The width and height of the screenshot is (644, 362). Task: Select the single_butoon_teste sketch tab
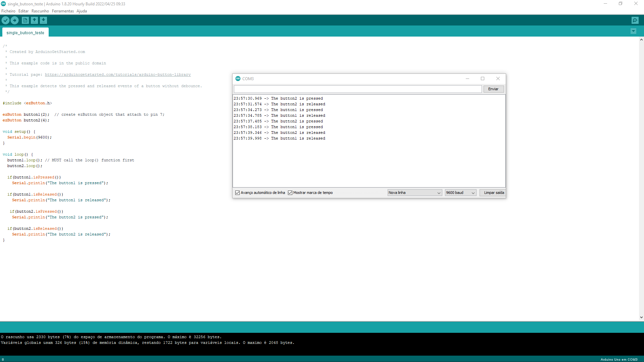point(26,33)
